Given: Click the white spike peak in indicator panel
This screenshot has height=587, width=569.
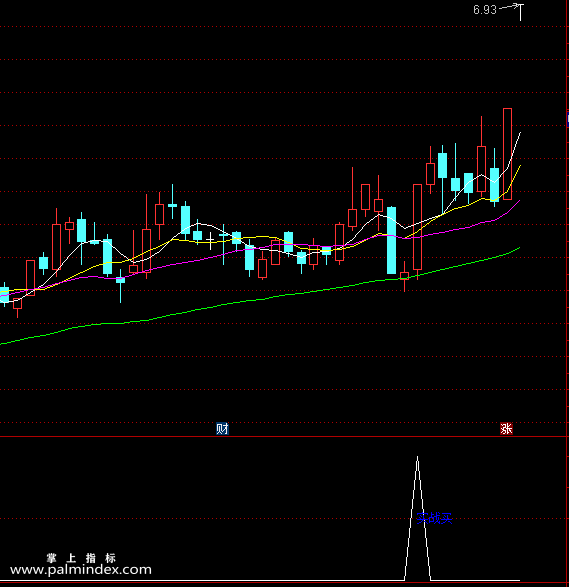Looking at the screenshot, I should (x=417, y=457).
